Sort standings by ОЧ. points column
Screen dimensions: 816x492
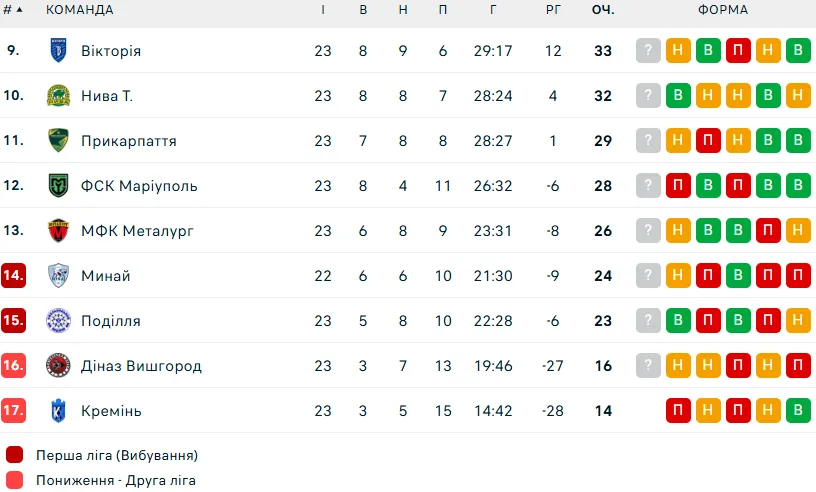603,10
